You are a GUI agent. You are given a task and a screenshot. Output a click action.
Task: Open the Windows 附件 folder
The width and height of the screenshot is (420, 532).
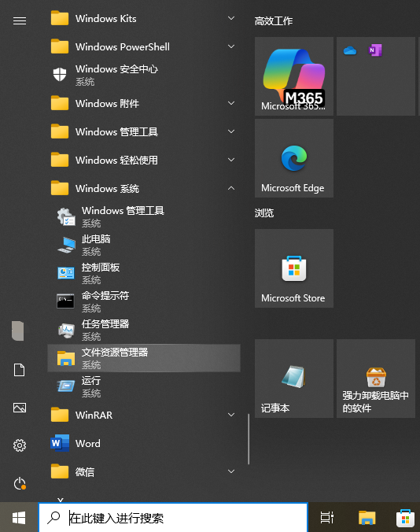pyautogui.click(x=144, y=103)
